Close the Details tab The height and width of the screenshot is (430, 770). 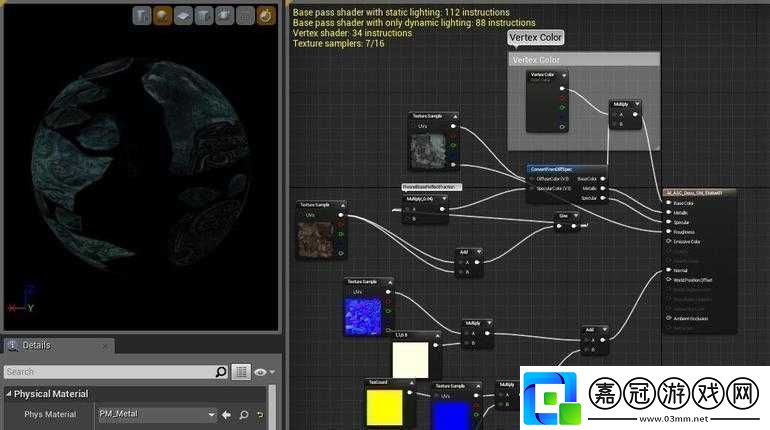[105, 346]
